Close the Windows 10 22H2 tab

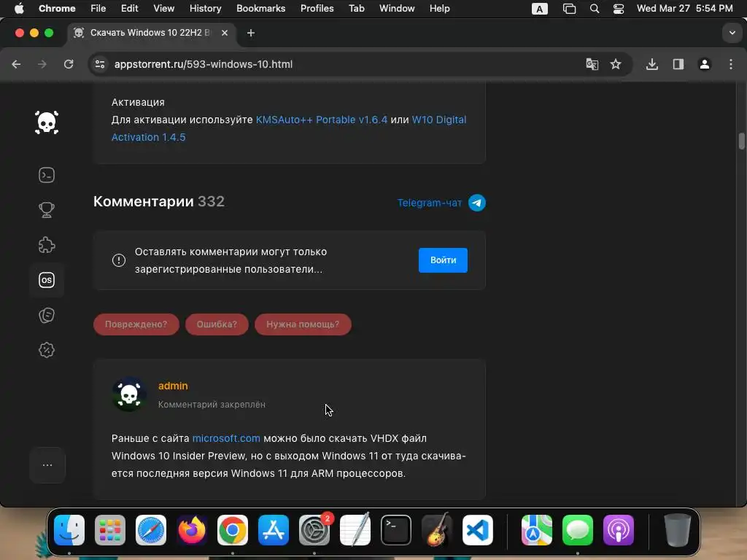click(225, 33)
